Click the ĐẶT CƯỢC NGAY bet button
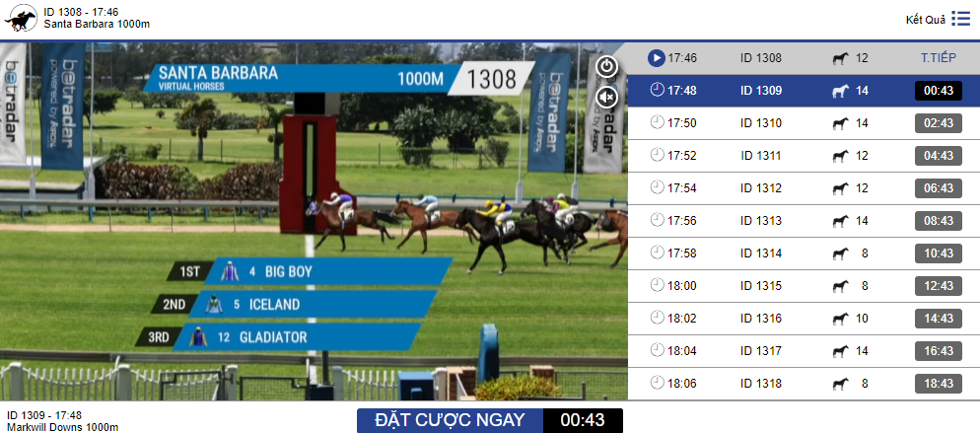Screen dimensions: 980x433 (450, 420)
